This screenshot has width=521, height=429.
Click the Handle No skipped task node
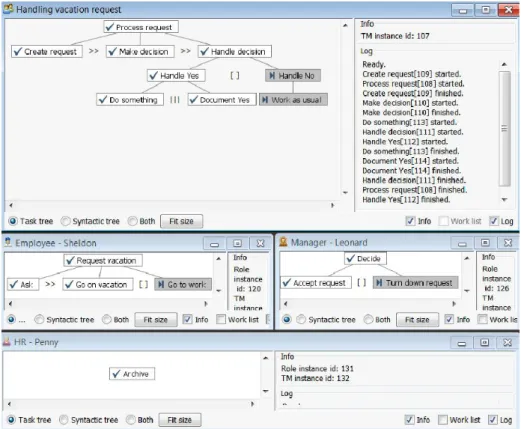pyautogui.click(x=293, y=76)
